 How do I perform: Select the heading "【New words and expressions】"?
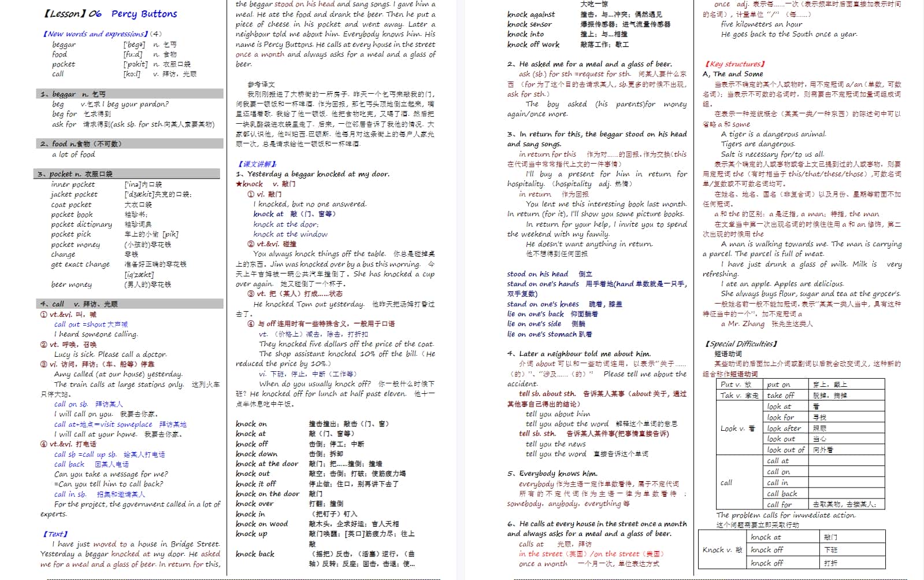pyautogui.click(x=95, y=34)
